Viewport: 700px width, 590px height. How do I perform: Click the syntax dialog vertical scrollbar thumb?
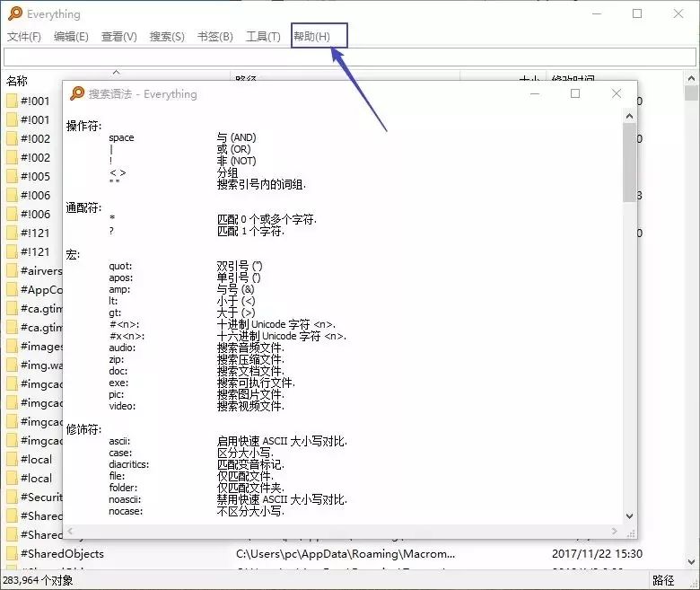[x=629, y=163]
